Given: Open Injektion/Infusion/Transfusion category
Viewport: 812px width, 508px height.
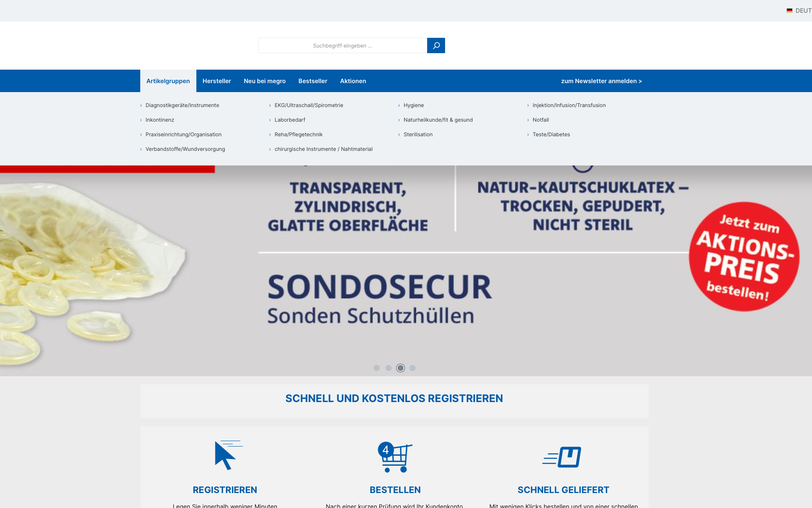Looking at the screenshot, I should [569, 105].
